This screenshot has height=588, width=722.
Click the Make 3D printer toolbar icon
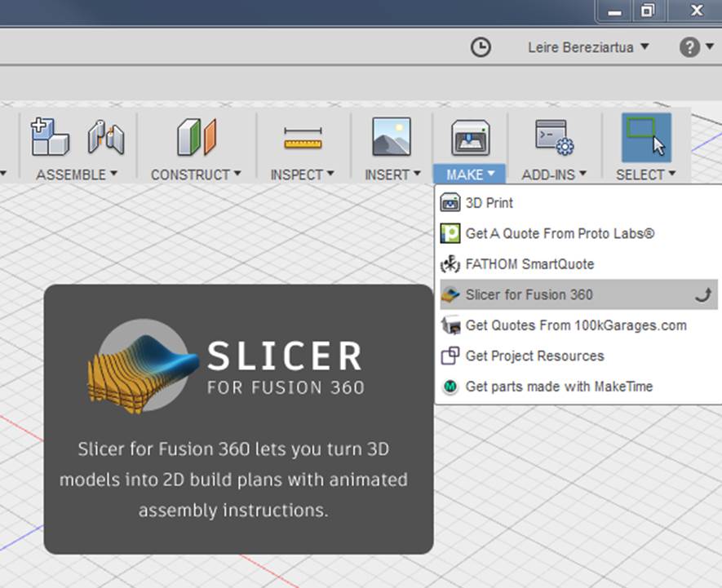[x=470, y=138]
